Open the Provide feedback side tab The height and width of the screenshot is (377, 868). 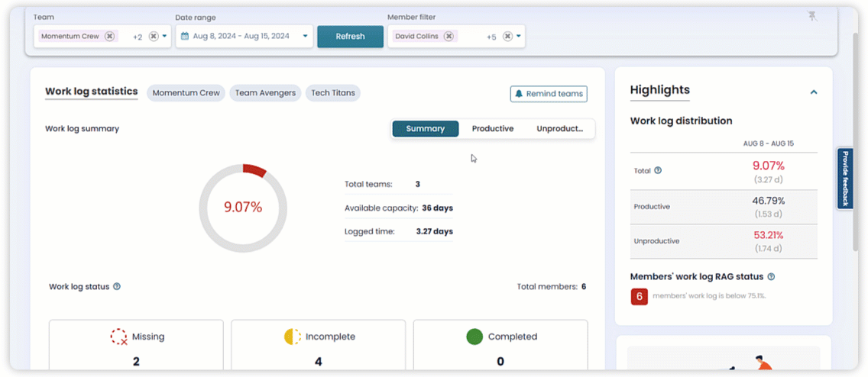click(x=845, y=179)
